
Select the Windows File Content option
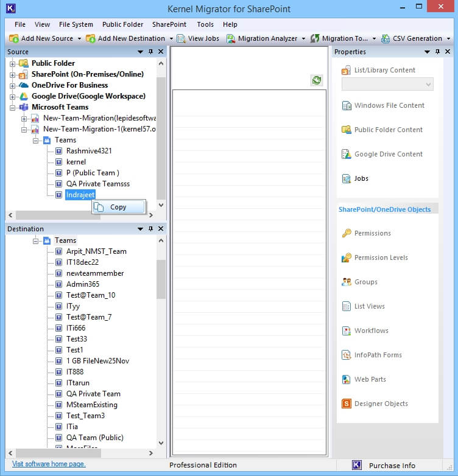coord(383,105)
